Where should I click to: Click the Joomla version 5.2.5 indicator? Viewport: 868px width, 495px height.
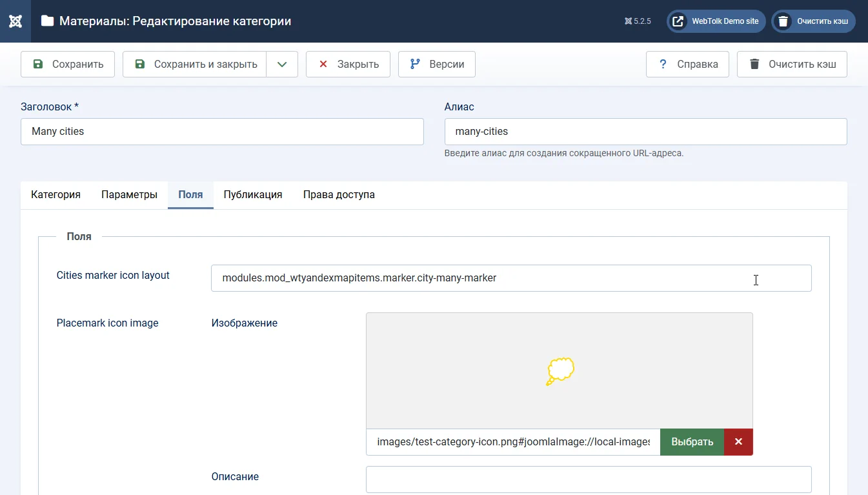coord(638,21)
